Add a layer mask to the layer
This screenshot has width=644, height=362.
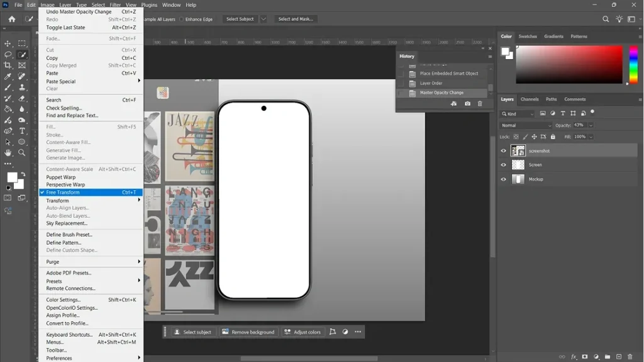pos(584,357)
